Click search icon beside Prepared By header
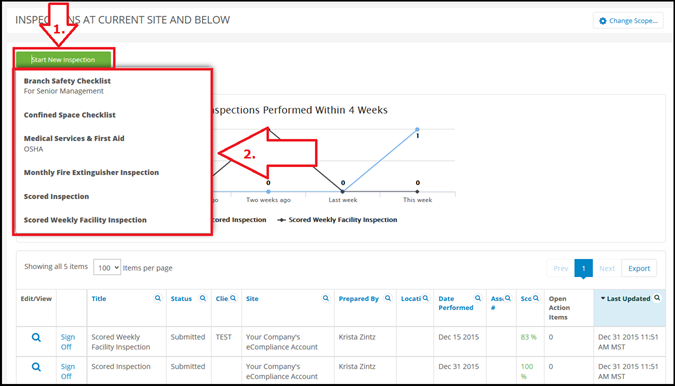 pyautogui.click(x=388, y=298)
